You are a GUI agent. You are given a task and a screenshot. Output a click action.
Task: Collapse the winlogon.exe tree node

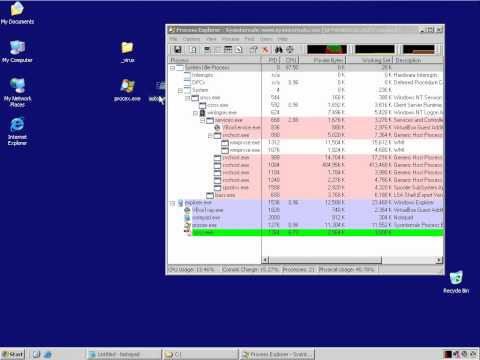click(x=195, y=113)
